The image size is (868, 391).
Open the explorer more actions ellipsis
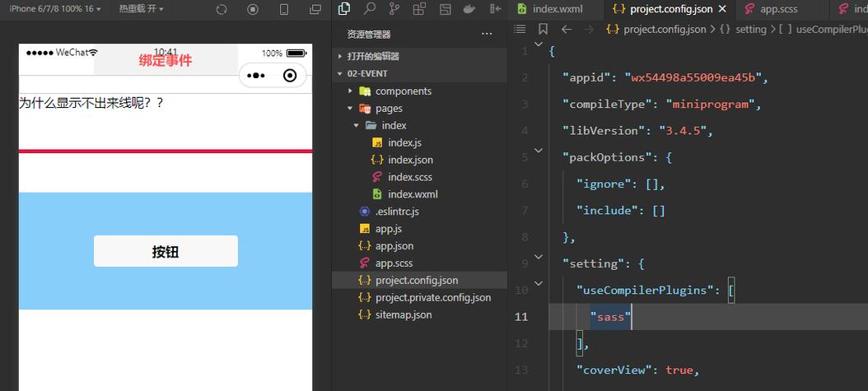[487, 35]
